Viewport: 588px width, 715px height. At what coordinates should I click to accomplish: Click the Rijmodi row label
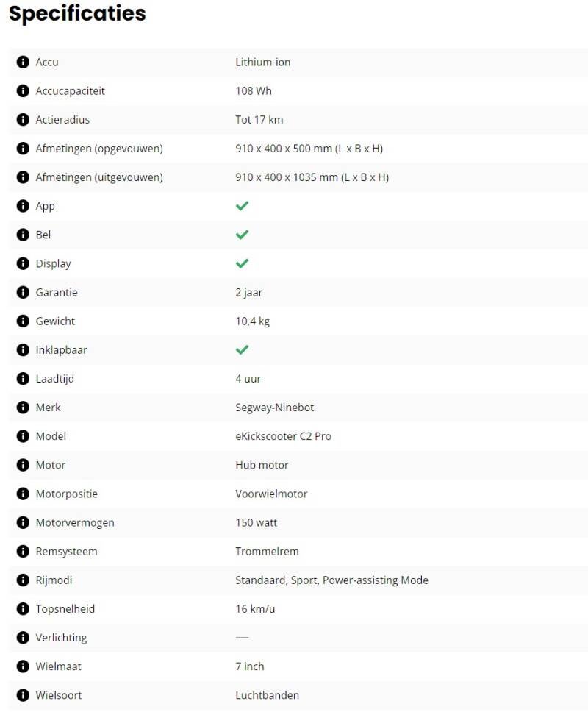point(54,580)
